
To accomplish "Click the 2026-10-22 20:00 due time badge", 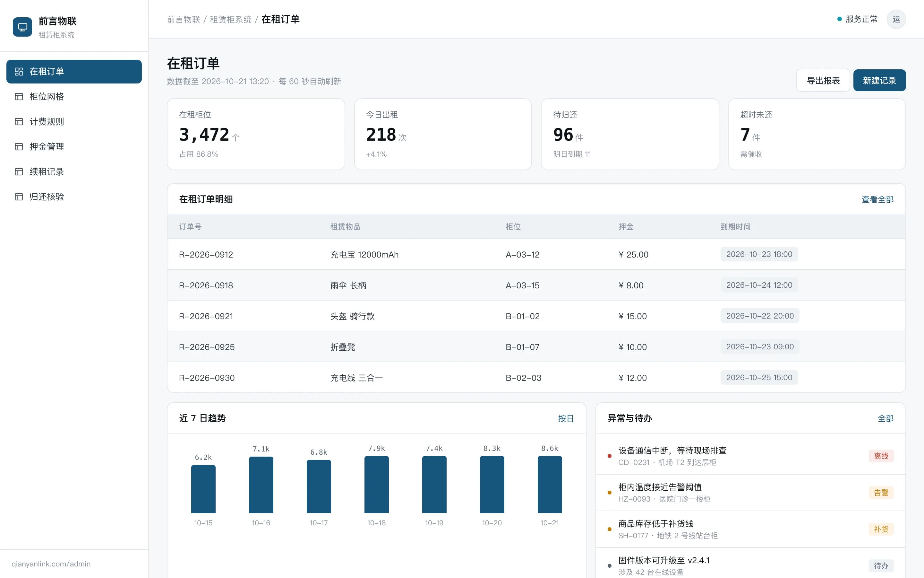I will click(x=760, y=316).
